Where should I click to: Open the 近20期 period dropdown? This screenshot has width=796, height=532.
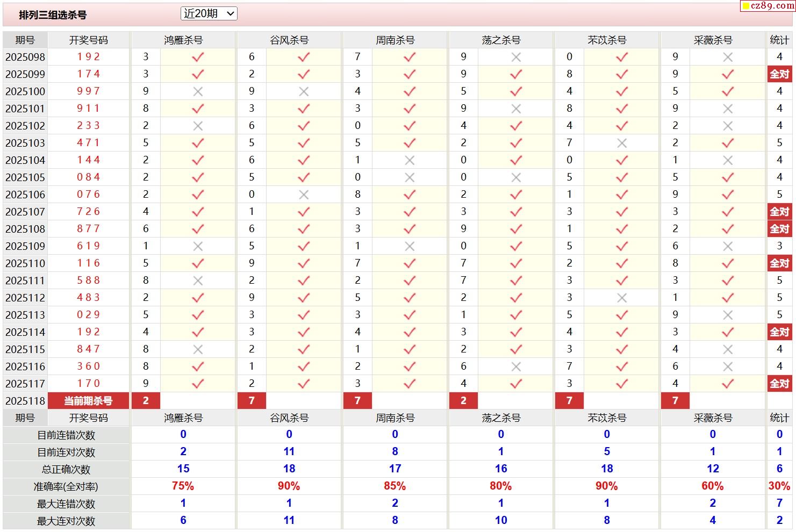click(209, 14)
